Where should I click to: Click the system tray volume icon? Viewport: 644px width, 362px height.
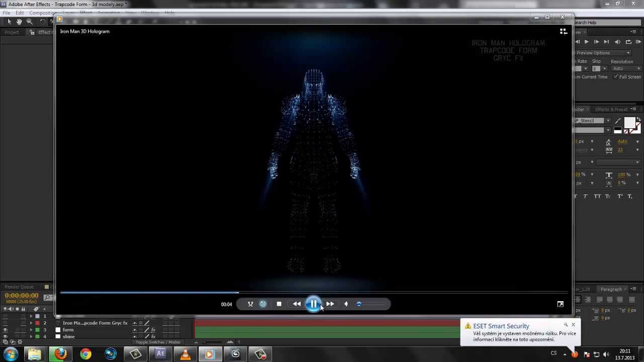click(x=606, y=354)
